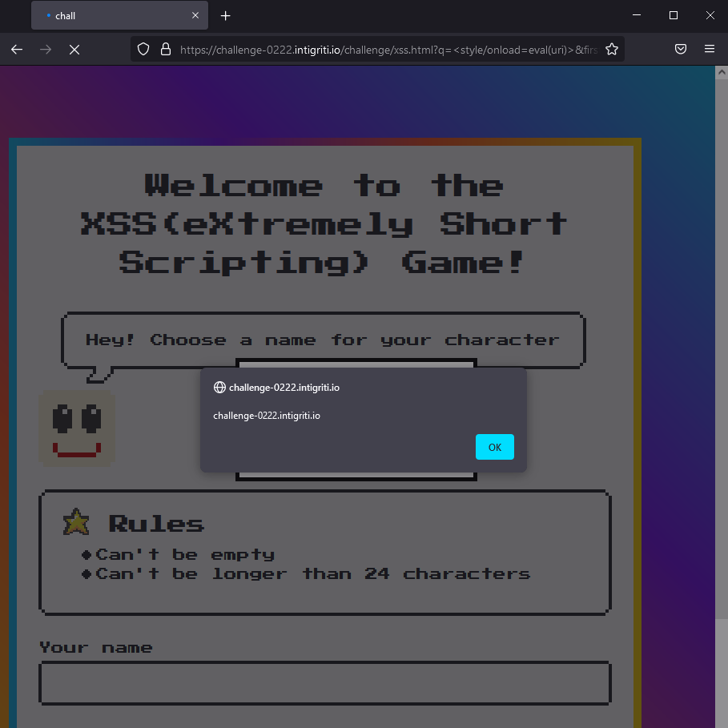The image size is (728, 728).
Task: Open a new browser tab
Action: [x=225, y=15]
